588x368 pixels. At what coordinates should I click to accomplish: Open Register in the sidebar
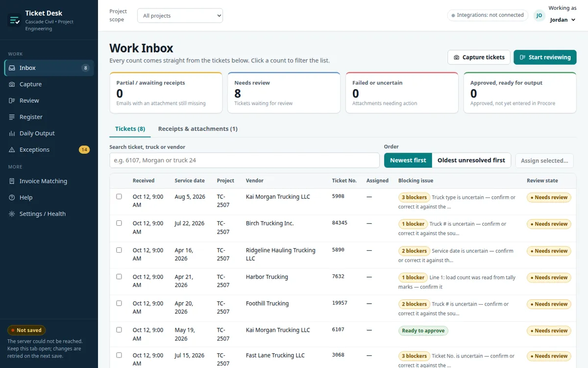pos(49,117)
